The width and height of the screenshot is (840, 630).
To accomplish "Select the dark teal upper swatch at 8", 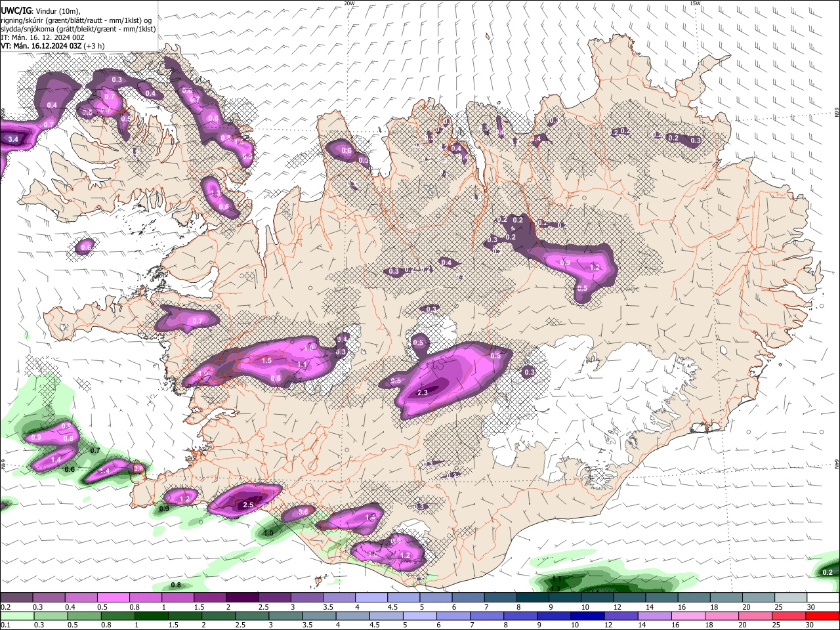I will point(533,598).
